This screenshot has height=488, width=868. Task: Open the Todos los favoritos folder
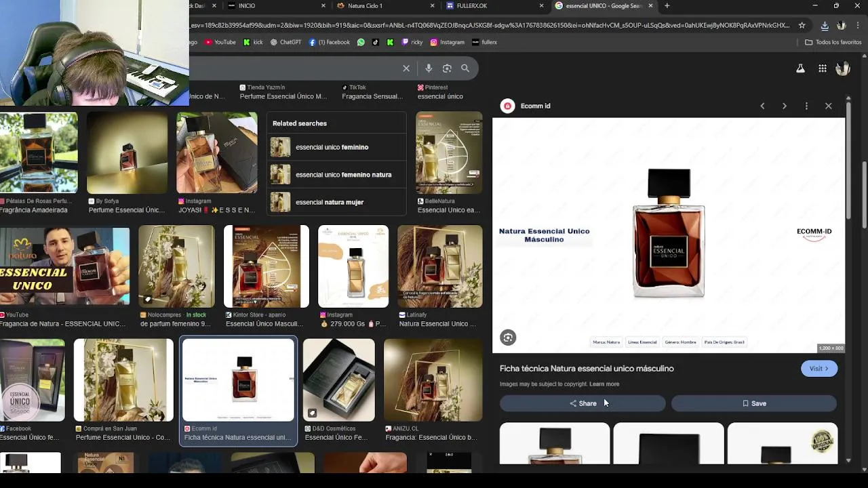(833, 42)
